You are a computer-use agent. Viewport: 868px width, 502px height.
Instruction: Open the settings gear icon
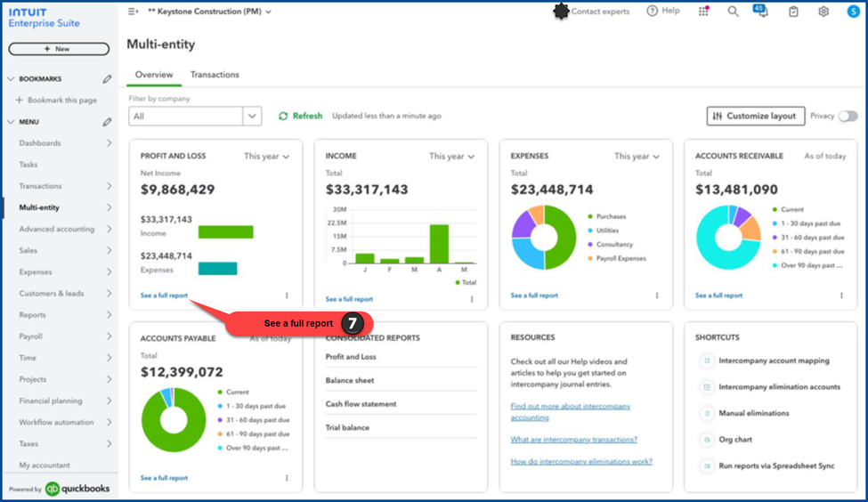tap(823, 11)
